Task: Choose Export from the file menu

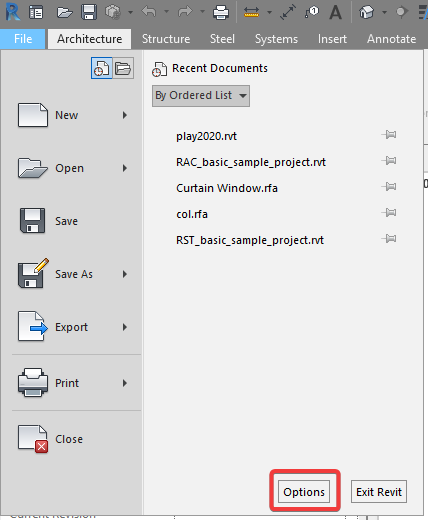Action: (73, 327)
